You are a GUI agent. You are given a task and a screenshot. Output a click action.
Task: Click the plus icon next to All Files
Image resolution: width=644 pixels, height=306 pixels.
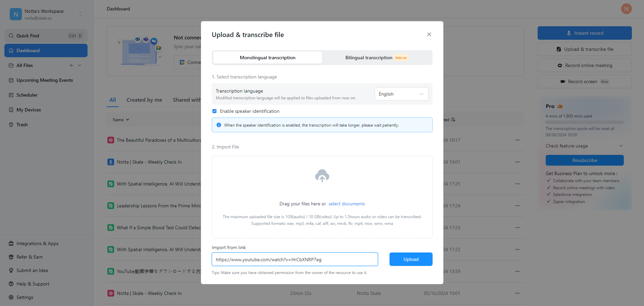click(x=71, y=65)
